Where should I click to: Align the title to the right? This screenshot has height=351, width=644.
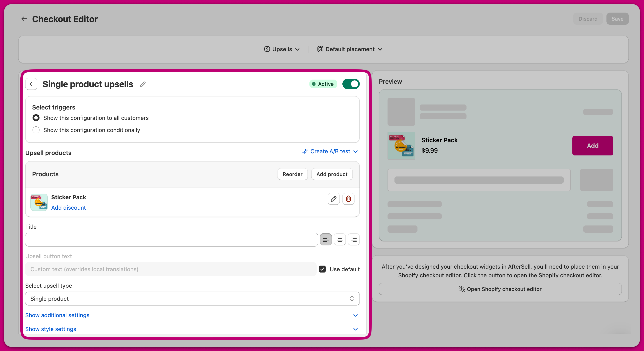pos(353,239)
